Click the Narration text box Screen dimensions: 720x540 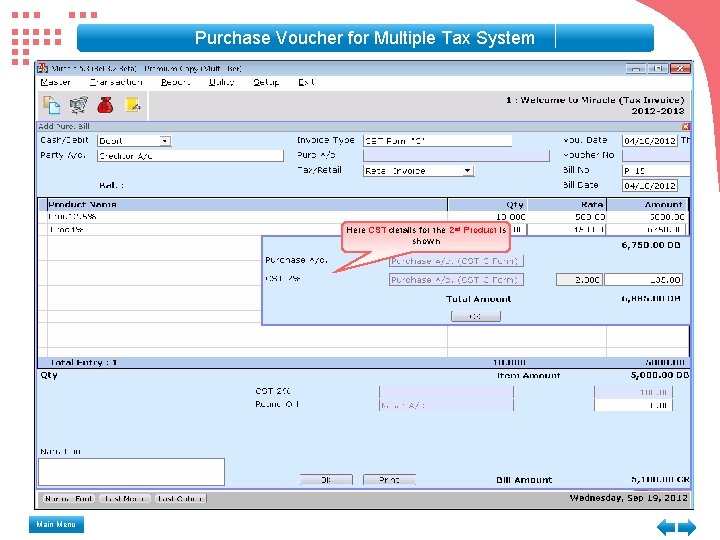(131, 472)
